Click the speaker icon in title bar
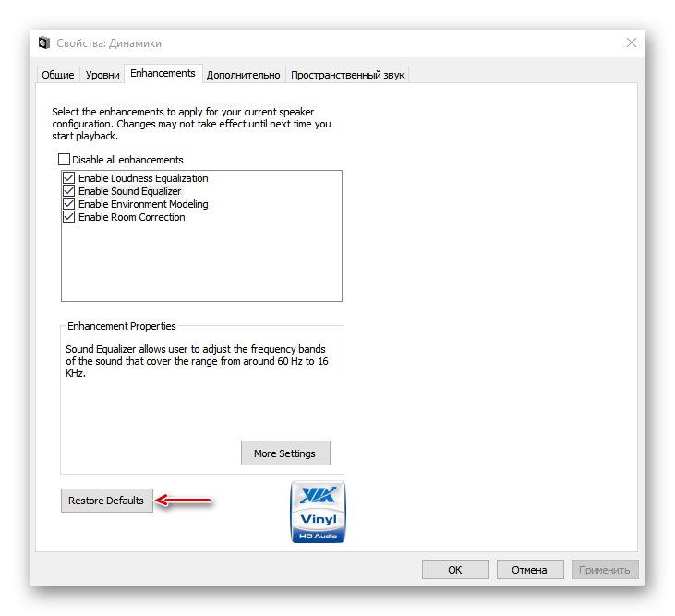This screenshot has height=616, width=675. point(44,43)
